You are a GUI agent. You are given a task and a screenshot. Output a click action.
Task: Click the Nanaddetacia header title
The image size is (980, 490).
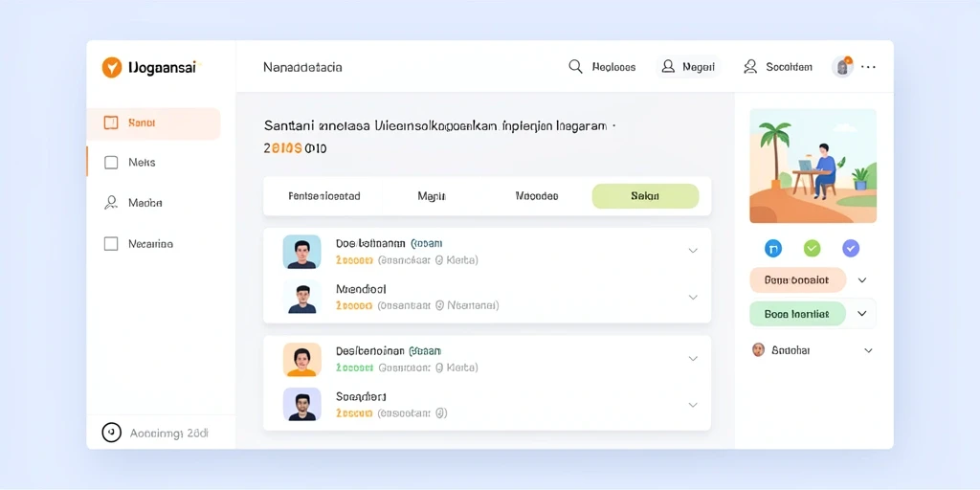tap(302, 67)
